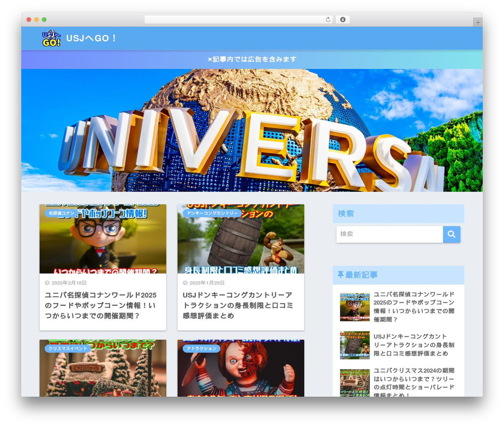Focus the 検索 search input field
The width and height of the screenshot is (504, 427).
(x=390, y=234)
